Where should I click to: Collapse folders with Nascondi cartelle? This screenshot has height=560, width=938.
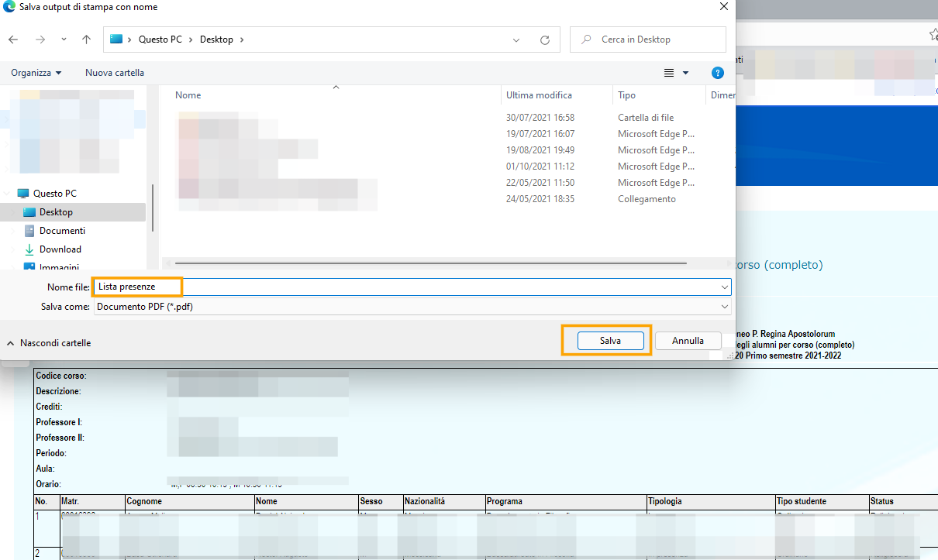pyautogui.click(x=49, y=342)
